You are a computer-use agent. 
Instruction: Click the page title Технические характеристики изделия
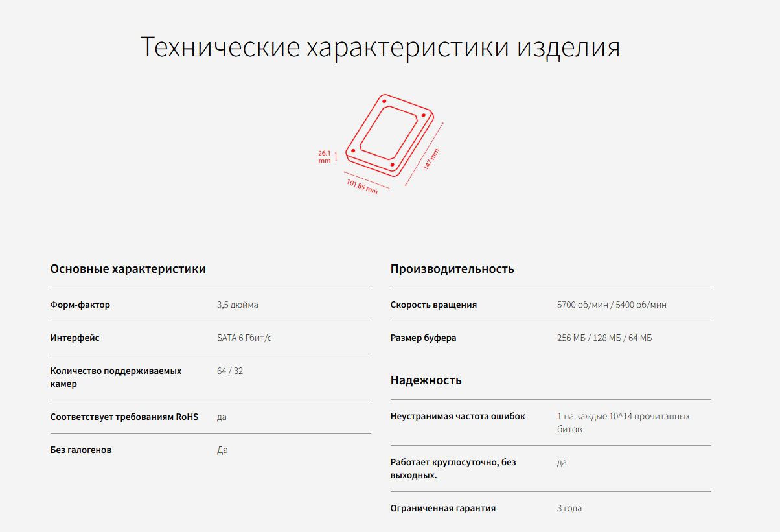click(x=380, y=47)
